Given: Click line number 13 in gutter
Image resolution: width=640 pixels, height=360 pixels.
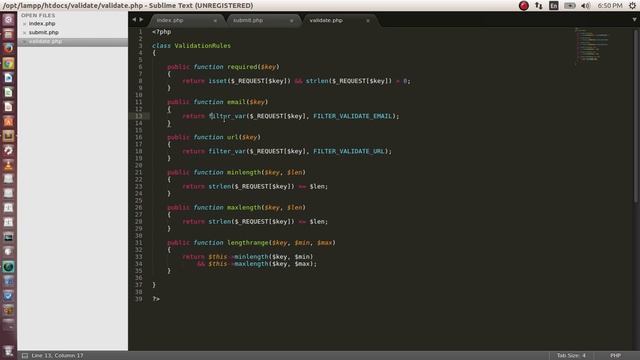Looking at the screenshot, I should (x=139, y=116).
